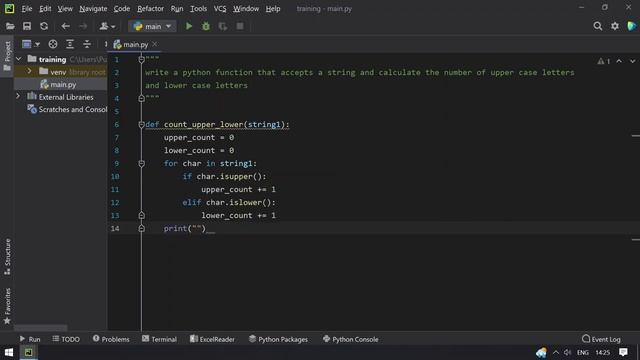Click the Synchronize reload icon
The height and width of the screenshot is (360, 640).
44,27
